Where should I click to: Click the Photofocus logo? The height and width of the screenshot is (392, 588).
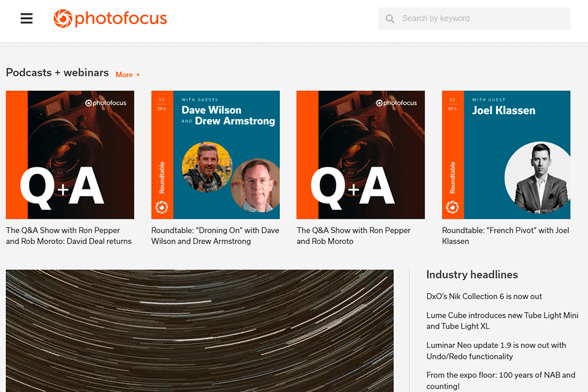110,18
